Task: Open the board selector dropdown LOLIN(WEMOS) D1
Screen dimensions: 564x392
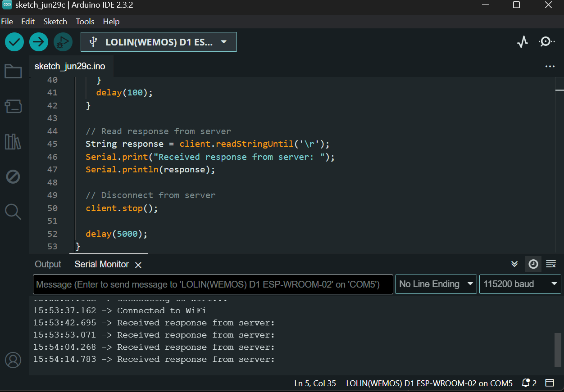Action: [x=159, y=42]
